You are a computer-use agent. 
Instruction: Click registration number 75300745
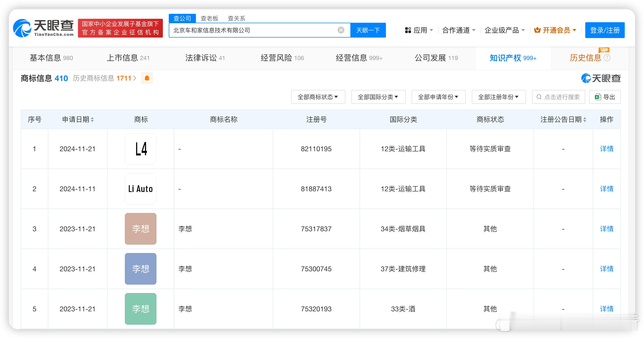pos(316,269)
